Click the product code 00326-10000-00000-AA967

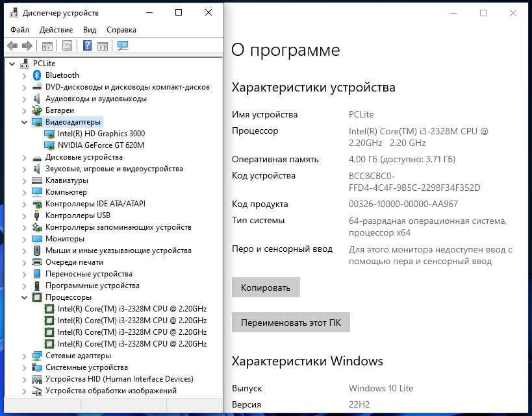pyautogui.click(x=403, y=204)
